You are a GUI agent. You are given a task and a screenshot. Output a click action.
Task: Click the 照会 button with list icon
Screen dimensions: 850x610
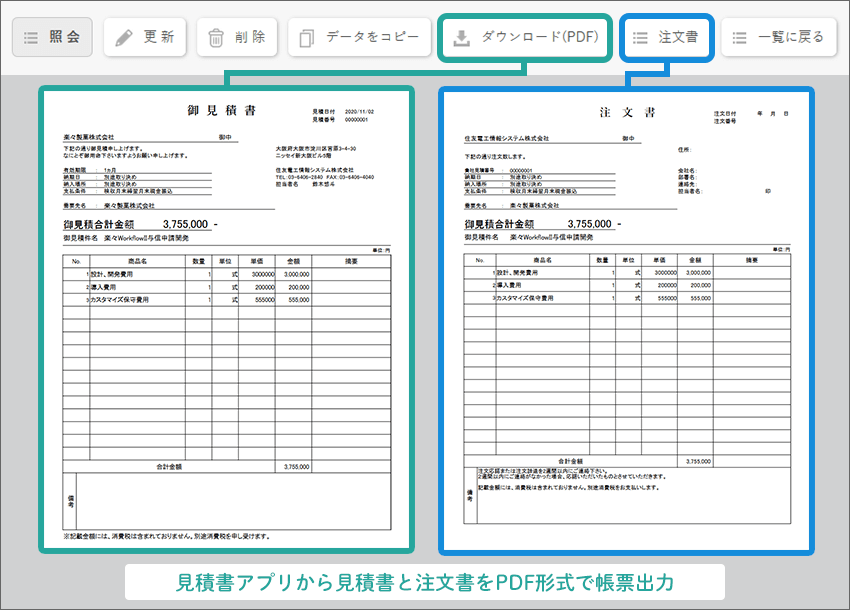(52, 37)
